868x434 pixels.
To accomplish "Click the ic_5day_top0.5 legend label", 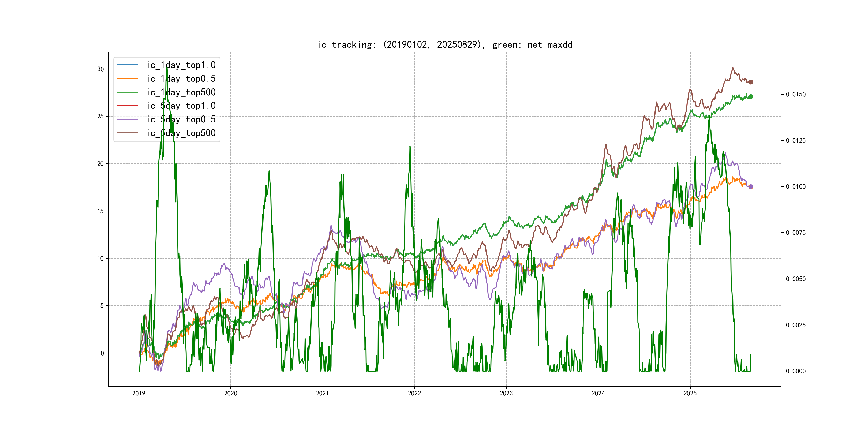I will pyautogui.click(x=181, y=119).
